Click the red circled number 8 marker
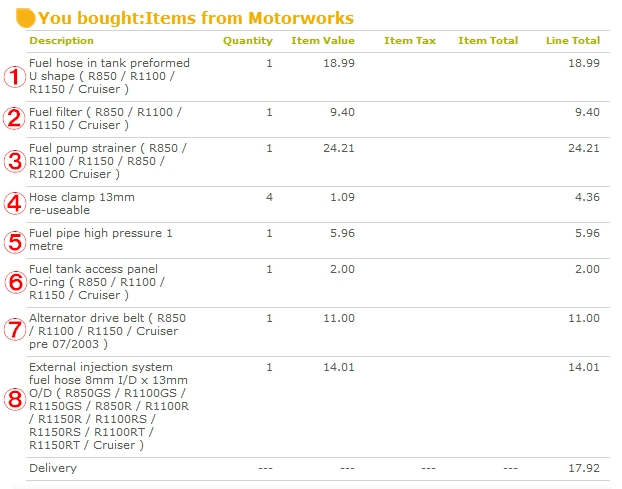The width and height of the screenshot is (622, 489). pyautogui.click(x=14, y=399)
